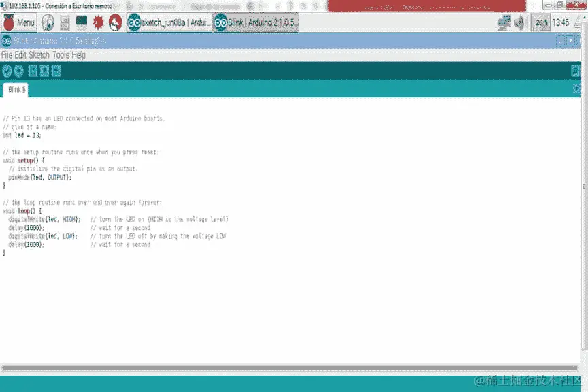
Task: Open the Sketch menu
Action: click(39, 55)
